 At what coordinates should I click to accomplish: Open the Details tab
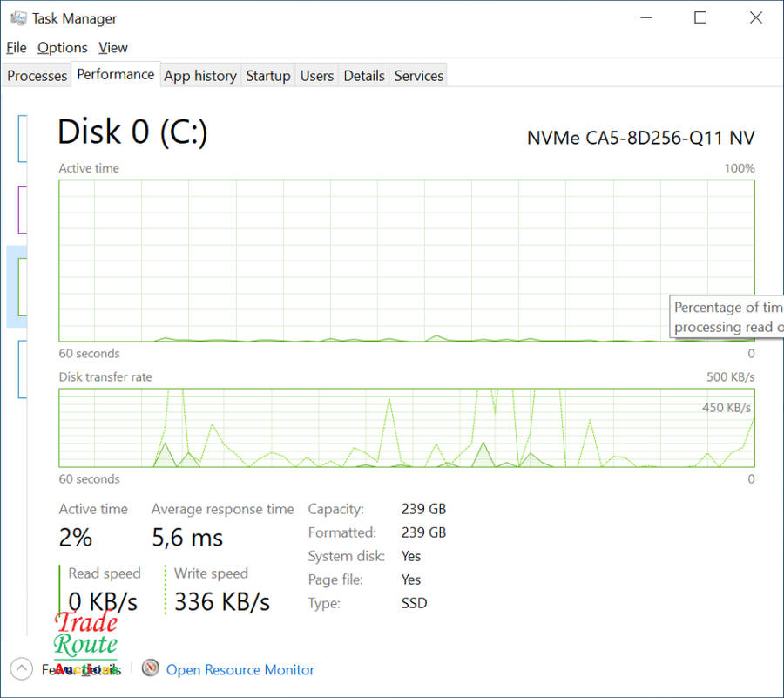point(364,76)
